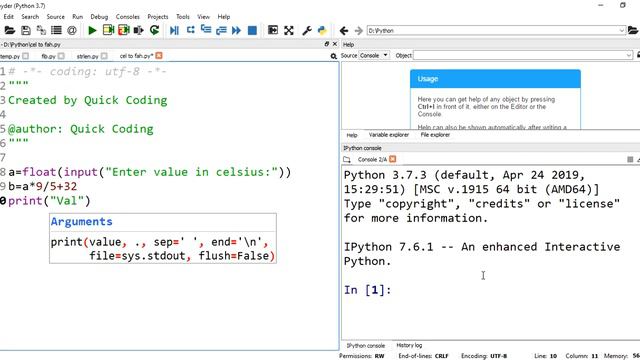Switch to Variable explorer tab
640x360 pixels.
389,135
